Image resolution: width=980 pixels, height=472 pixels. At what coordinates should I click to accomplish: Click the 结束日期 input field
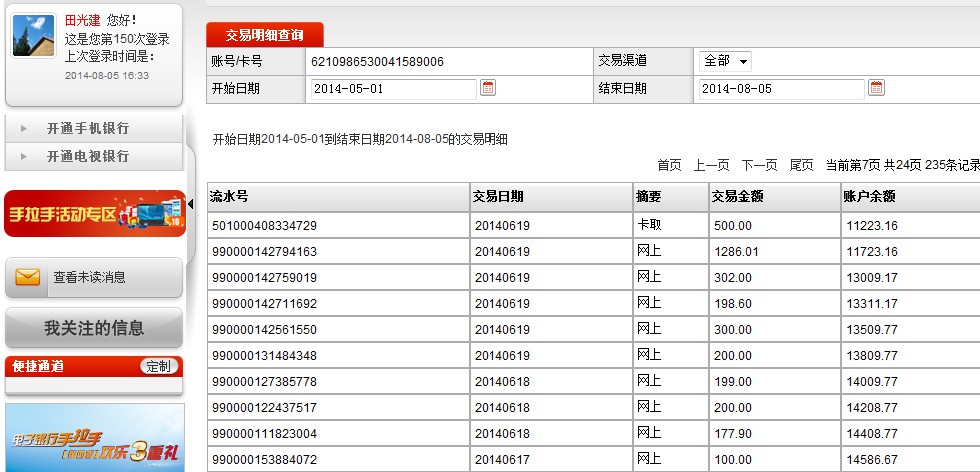tap(780, 89)
